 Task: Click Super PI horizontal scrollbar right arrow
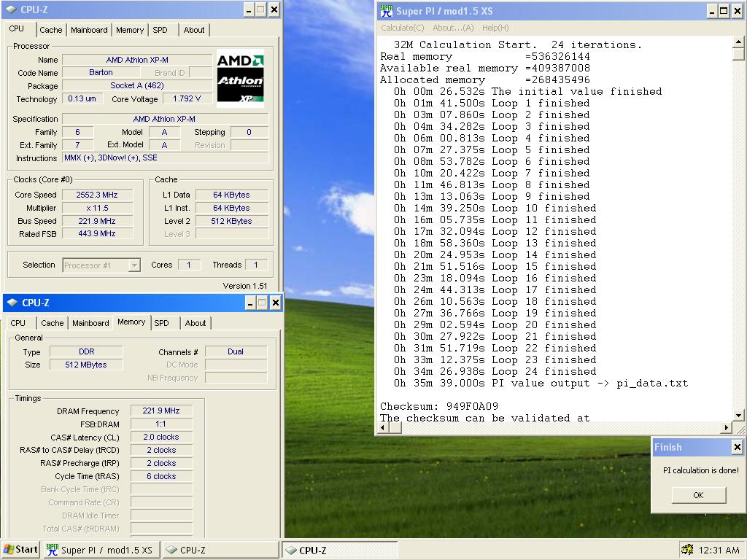pos(726,427)
